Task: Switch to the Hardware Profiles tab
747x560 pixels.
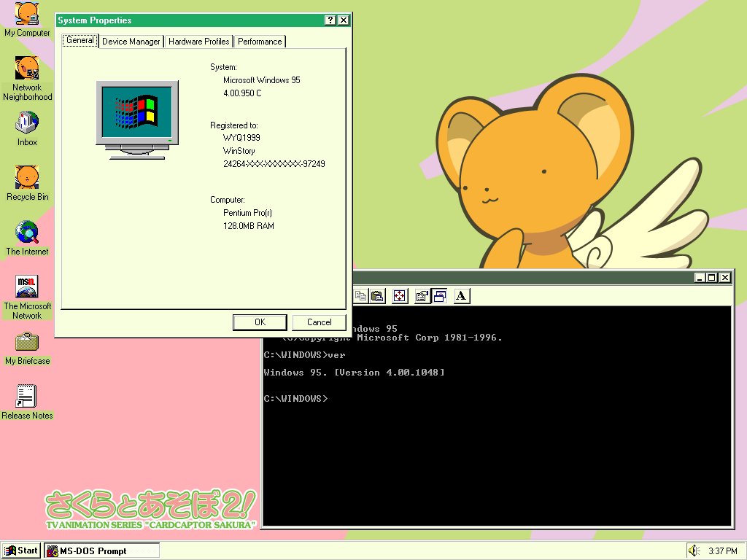Action: point(198,42)
